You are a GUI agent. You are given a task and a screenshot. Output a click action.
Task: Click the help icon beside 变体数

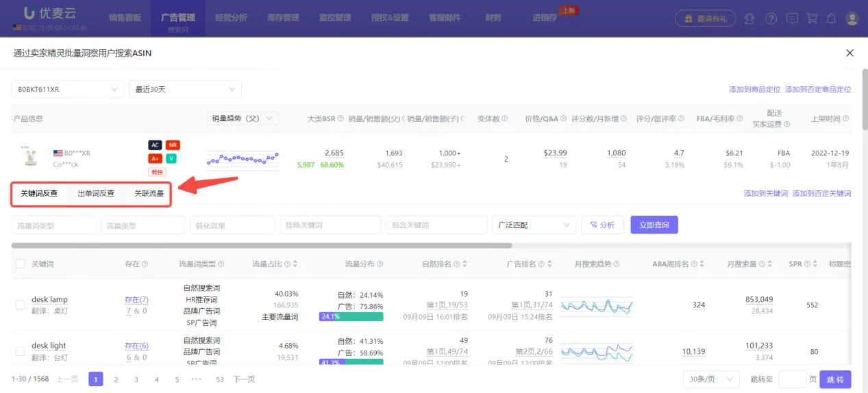pyautogui.click(x=505, y=118)
